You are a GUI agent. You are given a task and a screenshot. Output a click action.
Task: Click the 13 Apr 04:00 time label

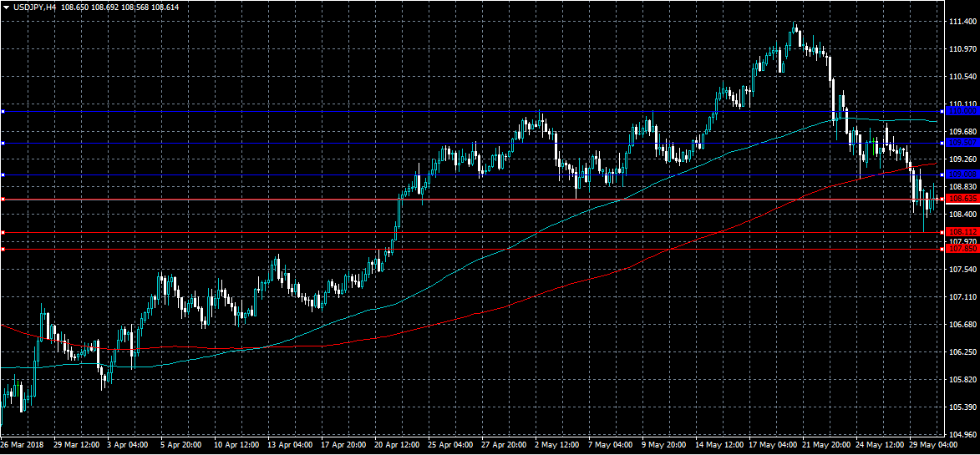(x=292, y=445)
